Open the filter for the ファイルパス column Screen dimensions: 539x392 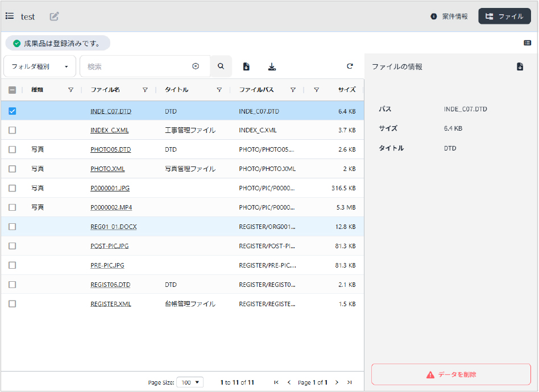(293, 90)
